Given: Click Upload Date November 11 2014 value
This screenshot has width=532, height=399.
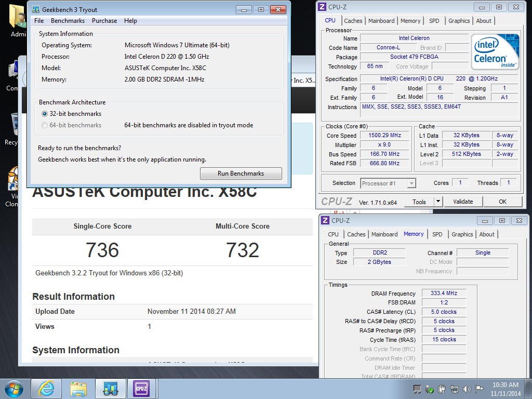Looking at the screenshot, I should pyautogui.click(x=191, y=312).
